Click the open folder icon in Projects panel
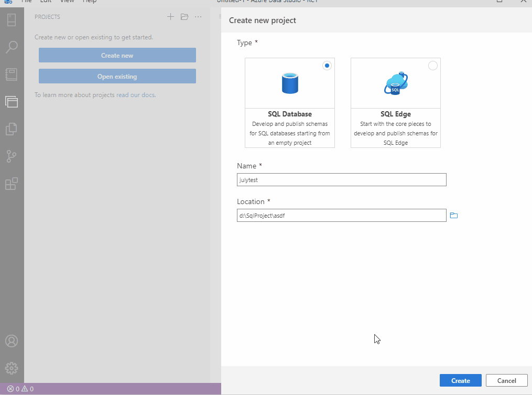This screenshot has height=395, width=532. pyautogui.click(x=184, y=16)
